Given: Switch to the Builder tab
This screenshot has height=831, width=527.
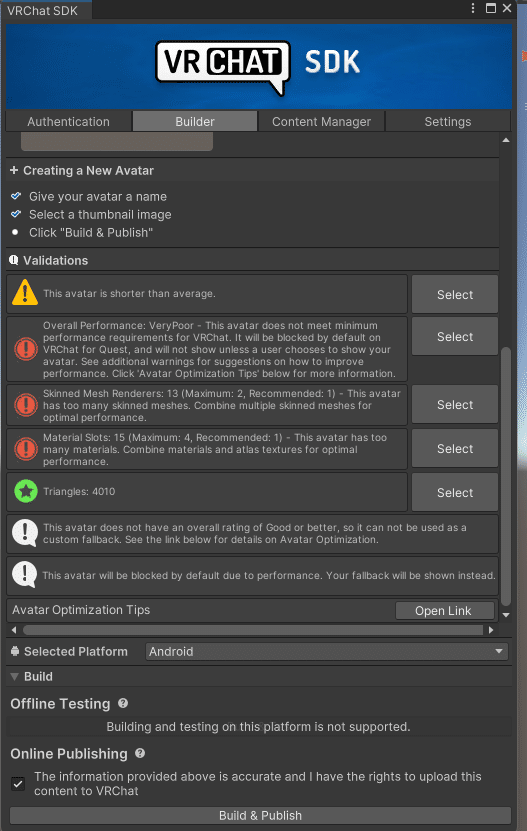Looking at the screenshot, I should pos(195,121).
